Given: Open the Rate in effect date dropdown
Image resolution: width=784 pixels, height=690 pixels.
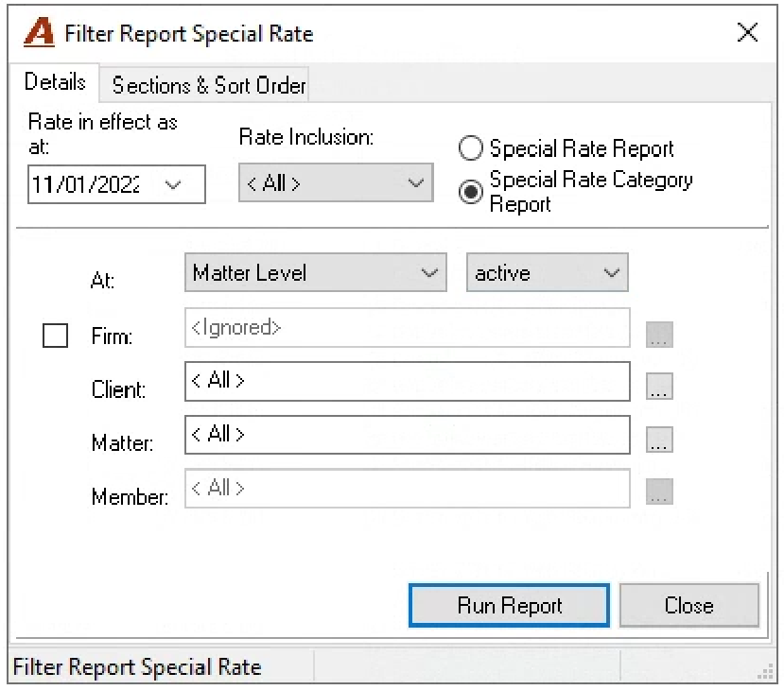Looking at the screenshot, I should pos(173,184).
